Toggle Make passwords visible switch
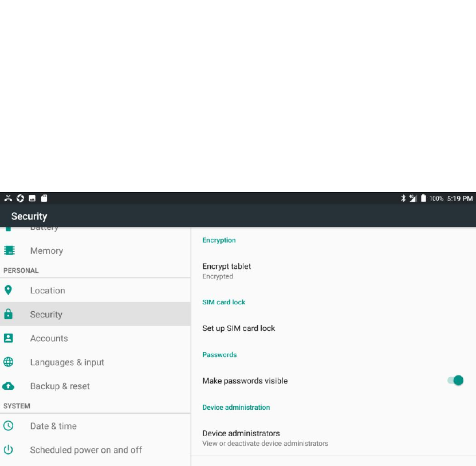Image resolution: width=476 pixels, height=466 pixels. (x=455, y=381)
